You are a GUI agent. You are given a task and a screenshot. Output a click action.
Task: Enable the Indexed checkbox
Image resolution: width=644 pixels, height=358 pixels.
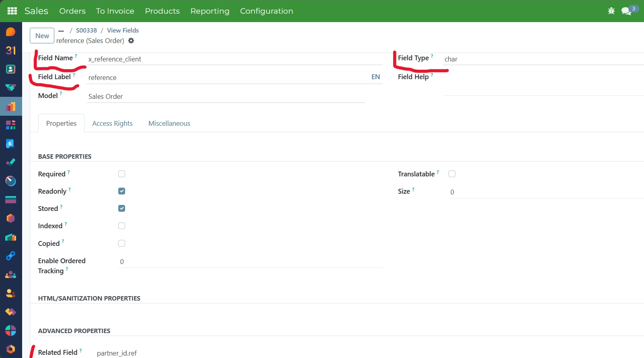[122, 226]
